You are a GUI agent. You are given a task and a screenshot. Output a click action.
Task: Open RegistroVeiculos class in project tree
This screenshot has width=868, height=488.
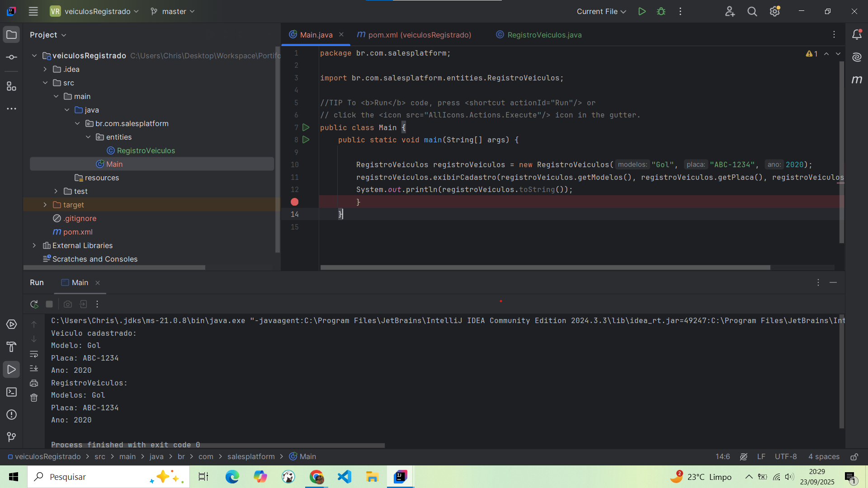click(x=146, y=150)
